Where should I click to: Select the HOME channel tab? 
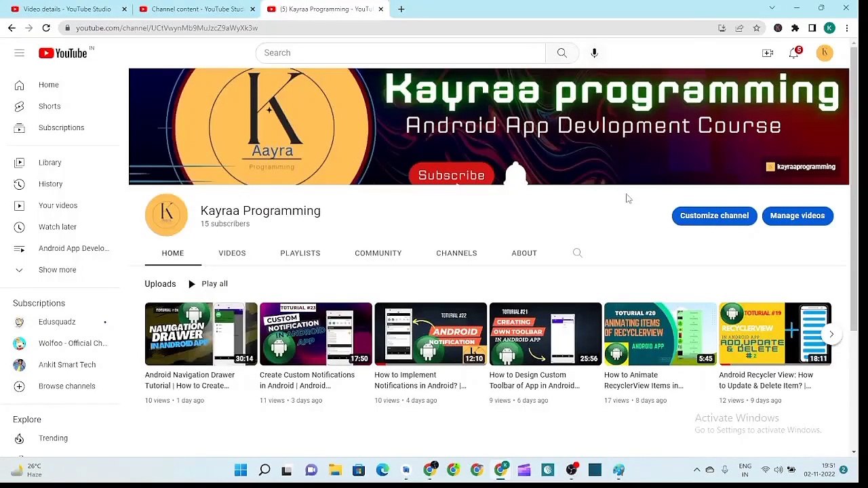[x=173, y=253]
